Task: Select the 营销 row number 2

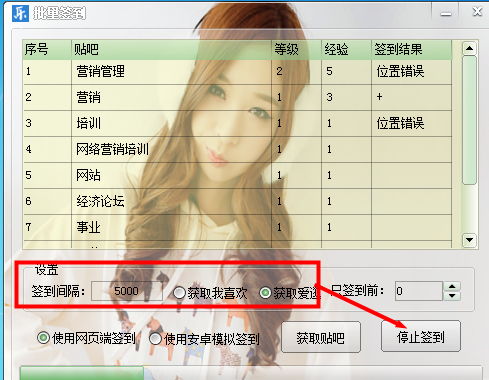Action: point(237,97)
